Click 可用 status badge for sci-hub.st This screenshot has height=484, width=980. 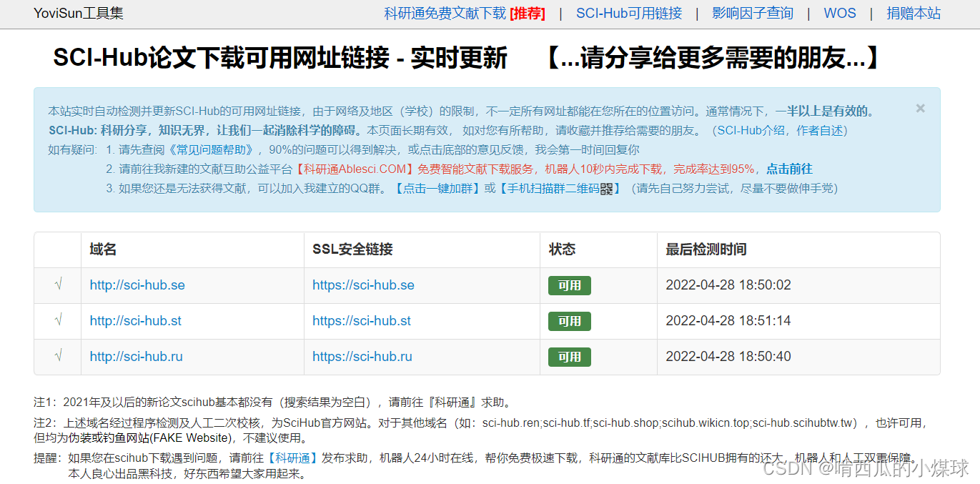[570, 321]
